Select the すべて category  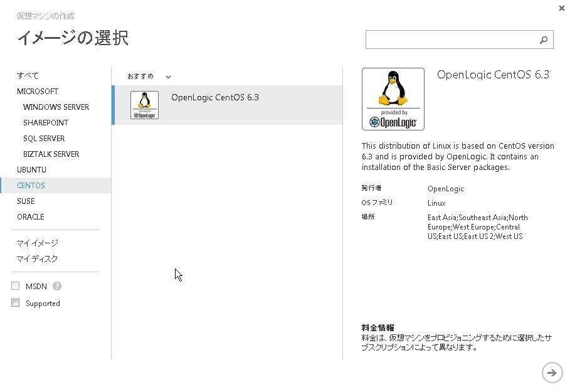pos(28,76)
